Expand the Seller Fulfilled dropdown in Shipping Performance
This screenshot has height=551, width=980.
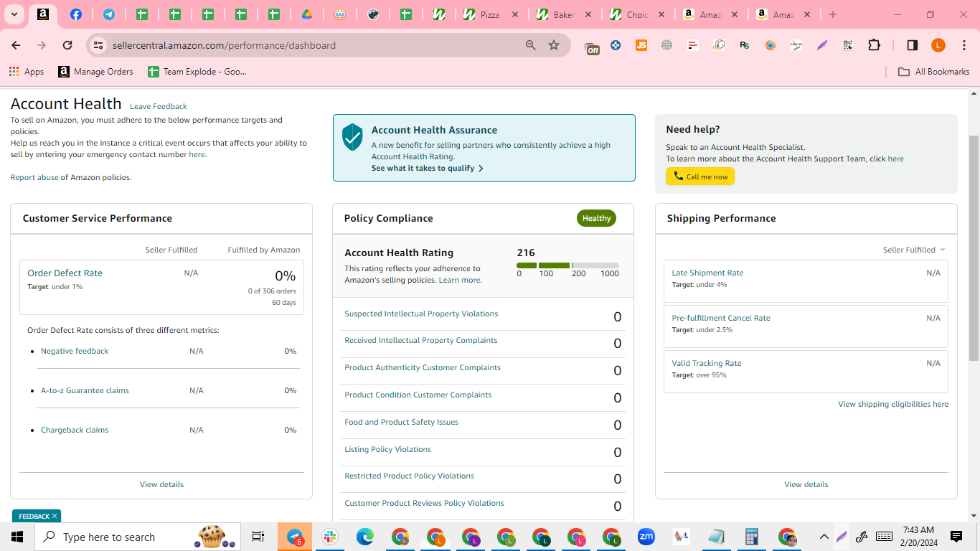pyautogui.click(x=914, y=250)
